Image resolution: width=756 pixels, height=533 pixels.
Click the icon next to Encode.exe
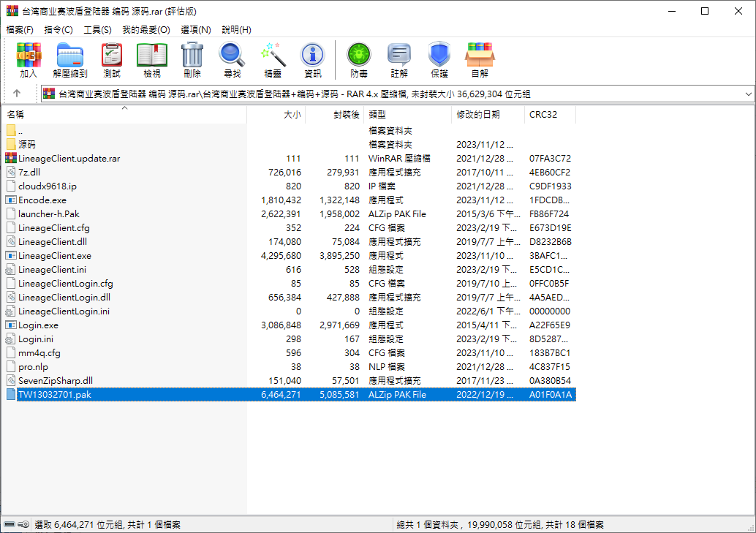pyautogui.click(x=11, y=200)
